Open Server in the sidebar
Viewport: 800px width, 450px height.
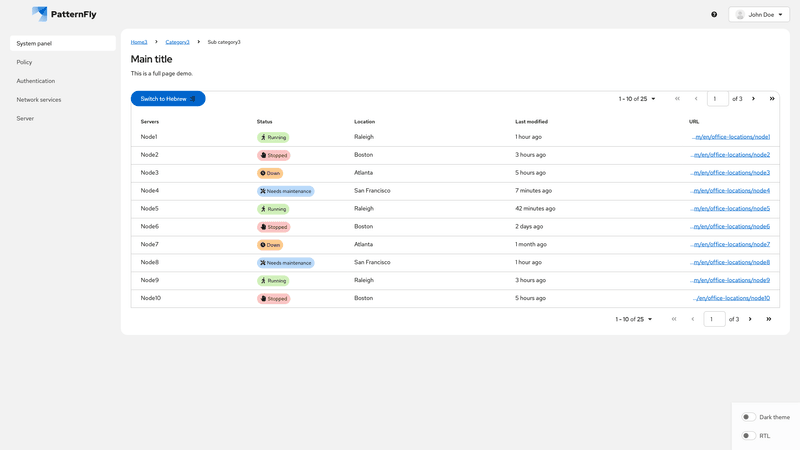(x=63, y=118)
